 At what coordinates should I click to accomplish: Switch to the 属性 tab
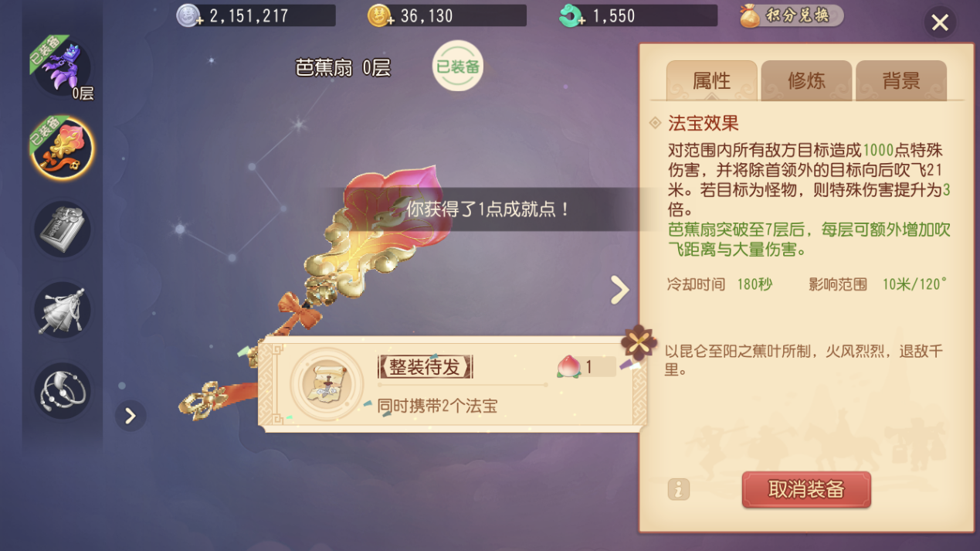click(x=711, y=80)
